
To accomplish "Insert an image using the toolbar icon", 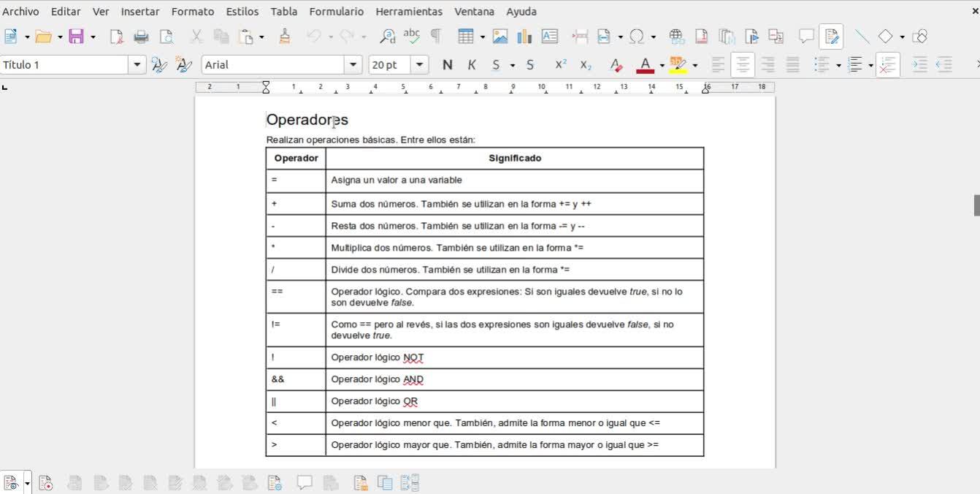I will (500, 37).
